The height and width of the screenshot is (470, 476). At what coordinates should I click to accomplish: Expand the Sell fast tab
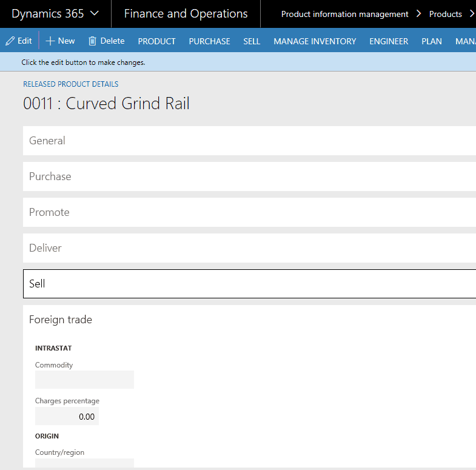tap(249, 284)
